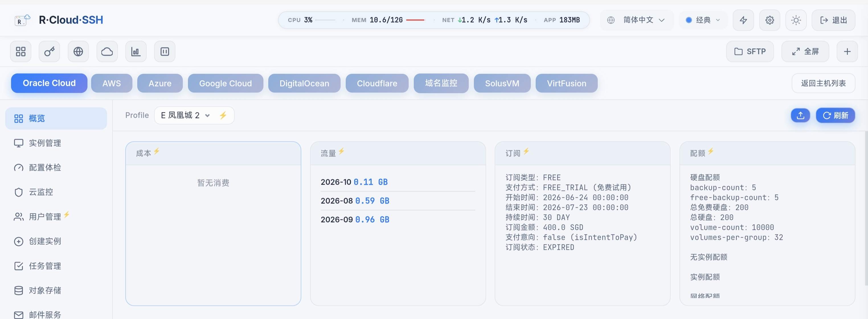The width and height of the screenshot is (868, 319).
Task: Click the 返回主机列表 button
Action: tap(823, 83)
